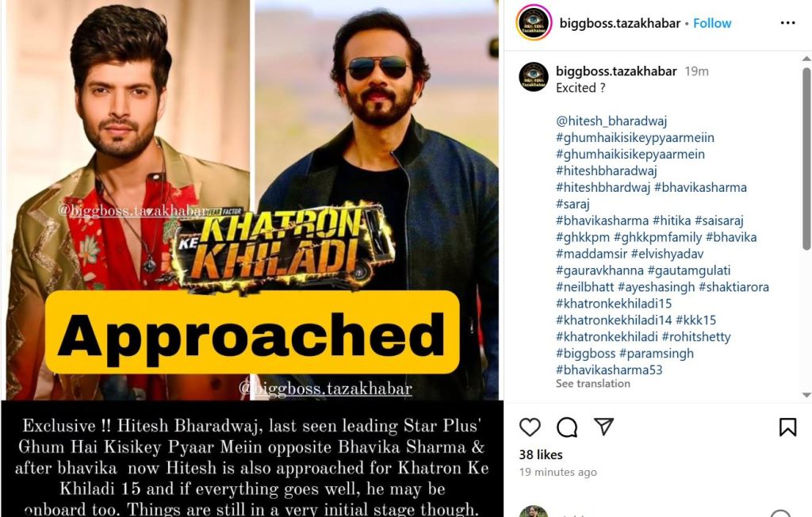Open comments with the speech bubble icon
Screen dimensions: 812x517
click(x=567, y=427)
